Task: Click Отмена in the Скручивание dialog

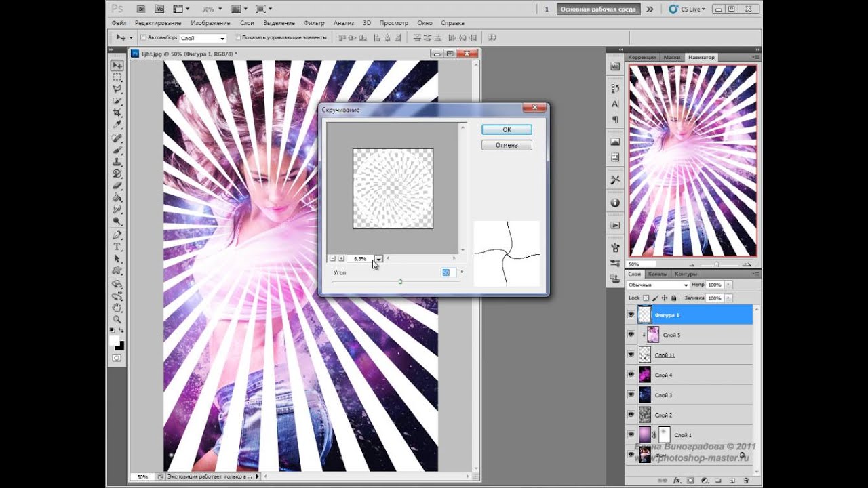Action: tap(507, 145)
